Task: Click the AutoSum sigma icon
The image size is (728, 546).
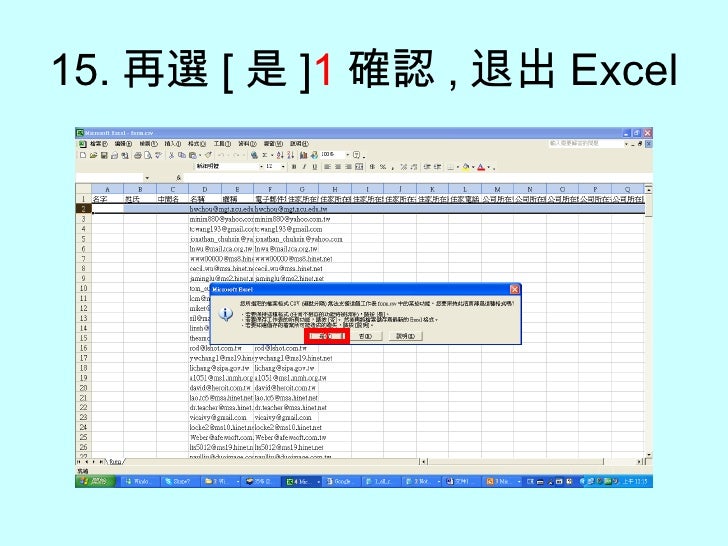Action: [265, 155]
